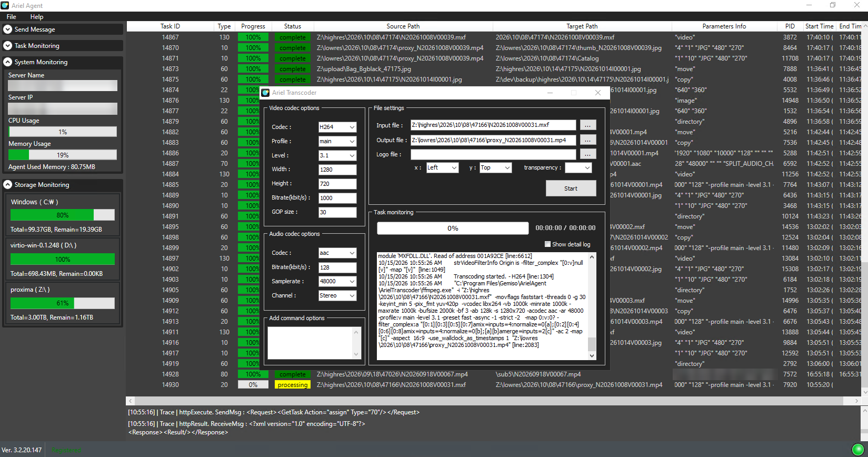Viewport: 868px width, 457px height.
Task: Click the Windows C: drive 80% usage bar
Action: [63, 215]
